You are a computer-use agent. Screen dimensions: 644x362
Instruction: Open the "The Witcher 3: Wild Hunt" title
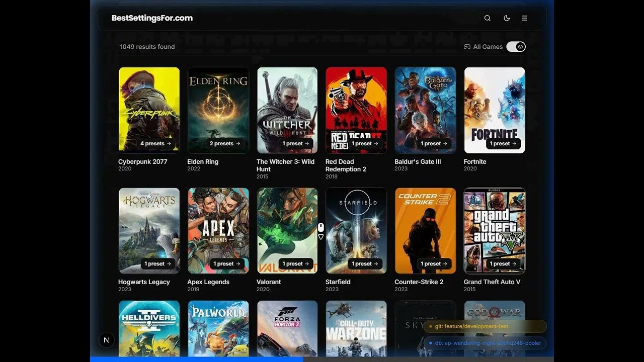[x=285, y=165]
